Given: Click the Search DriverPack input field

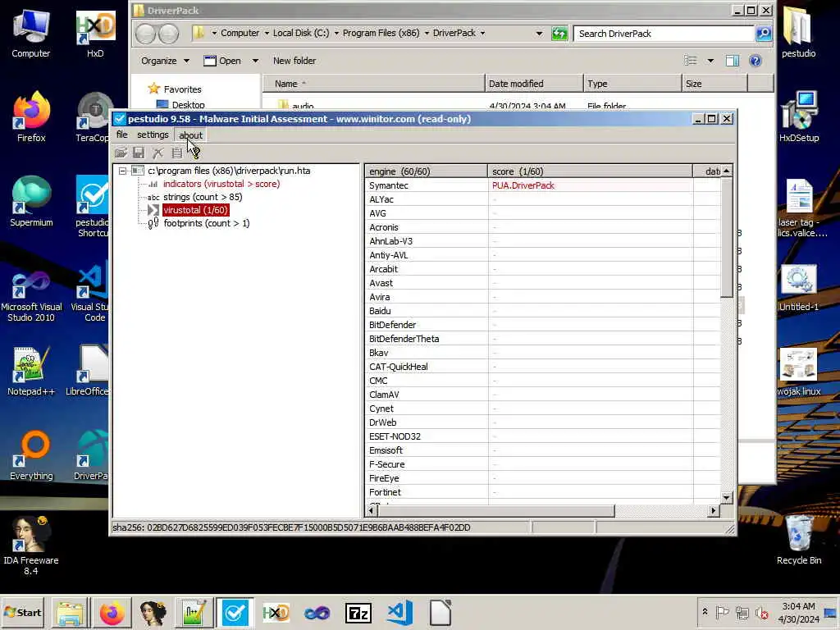Looking at the screenshot, I should pos(664,33).
